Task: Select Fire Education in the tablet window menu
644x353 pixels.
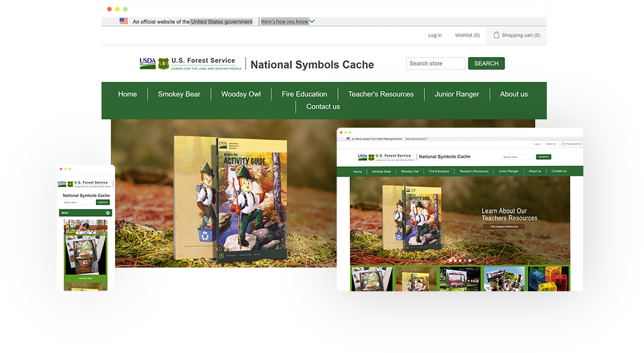Action: 439,172
